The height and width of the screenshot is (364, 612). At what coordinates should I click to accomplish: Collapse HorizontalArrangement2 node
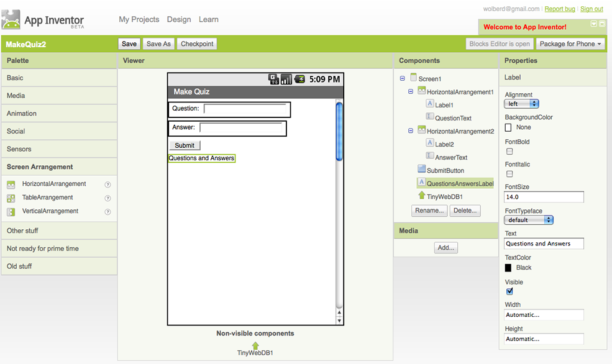tap(411, 131)
